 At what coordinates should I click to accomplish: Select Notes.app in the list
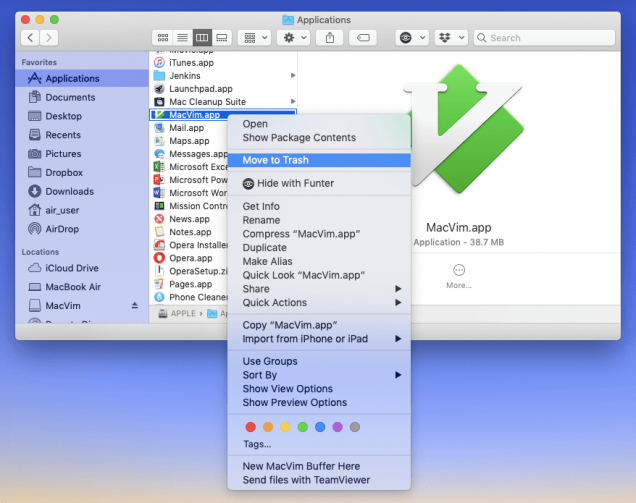(189, 232)
